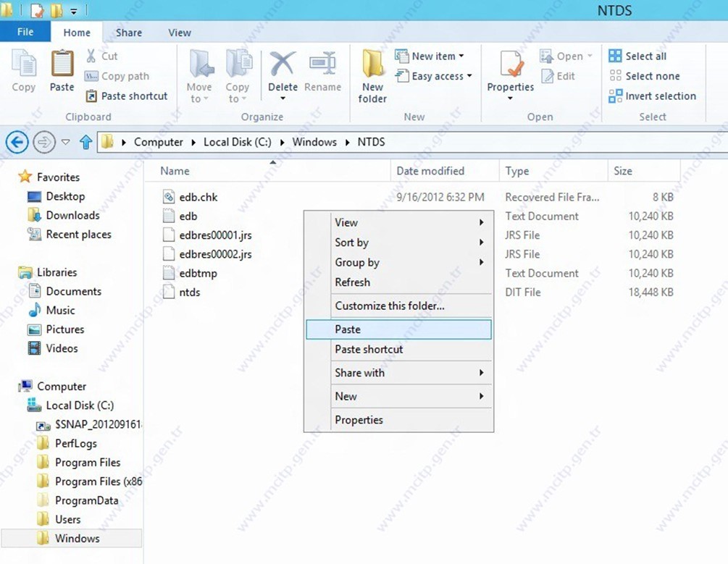Click the Properties icon in ribbon
The height and width of the screenshot is (564, 728).
point(511,64)
